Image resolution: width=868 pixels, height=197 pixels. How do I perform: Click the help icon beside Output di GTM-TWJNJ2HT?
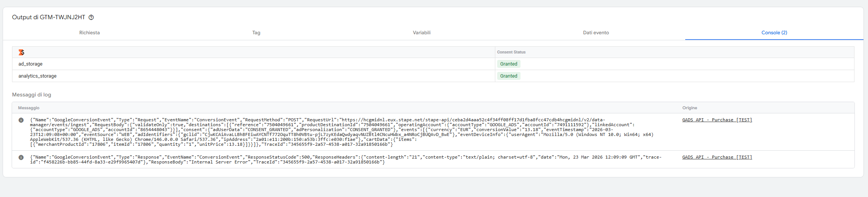pyautogui.click(x=91, y=17)
